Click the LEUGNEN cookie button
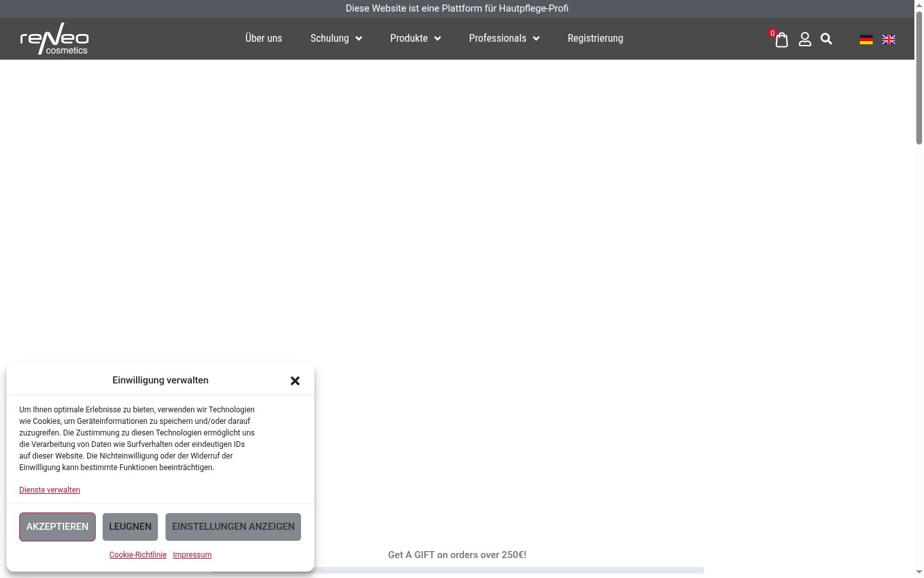Image resolution: width=924 pixels, height=578 pixels. (130, 527)
